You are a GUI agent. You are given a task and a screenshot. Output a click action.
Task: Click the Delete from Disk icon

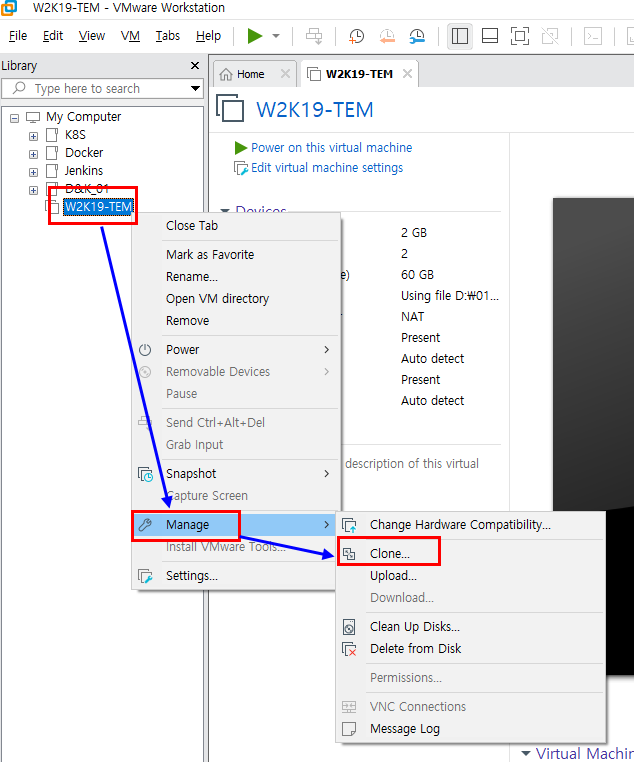[349, 649]
